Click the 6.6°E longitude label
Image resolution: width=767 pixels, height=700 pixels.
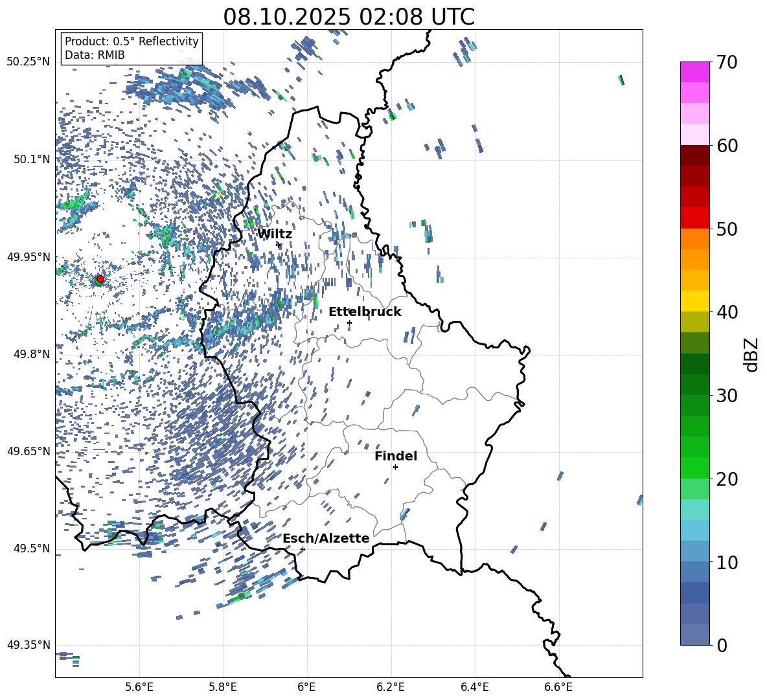coord(558,687)
